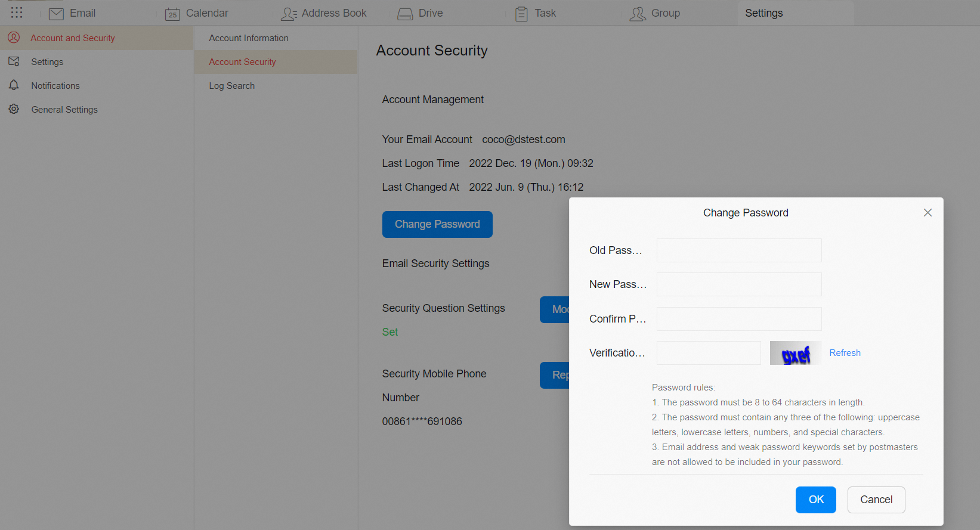980x530 pixels.
Task: Focus the Old Password input field
Action: [x=738, y=250]
